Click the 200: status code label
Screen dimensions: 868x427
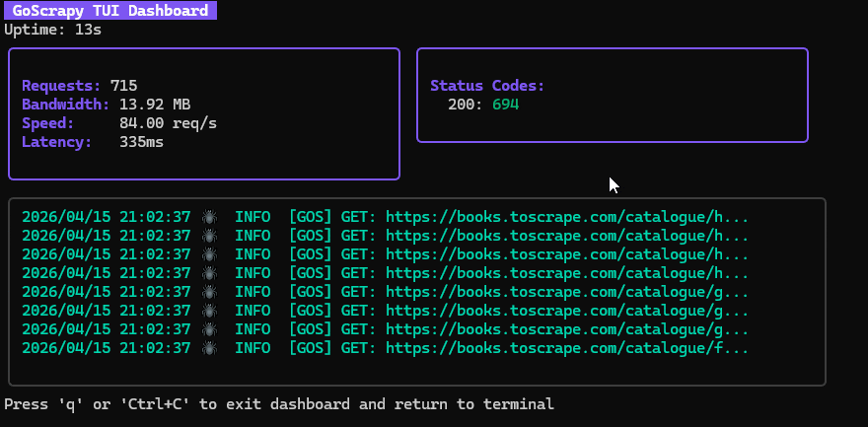pyautogui.click(x=465, y=105)
